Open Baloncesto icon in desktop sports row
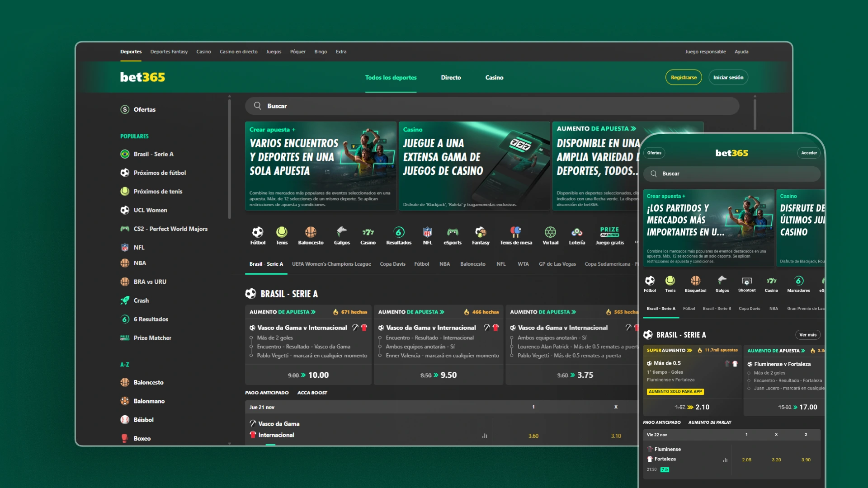Image resolution: width=868 pixels, height=488 pixels. point(311,232)
